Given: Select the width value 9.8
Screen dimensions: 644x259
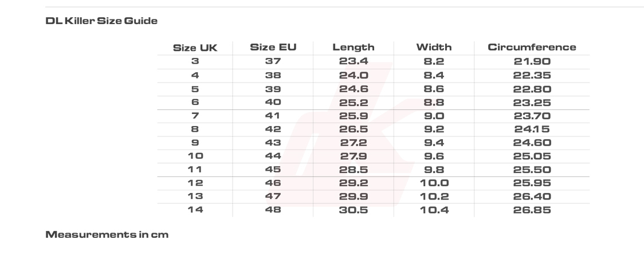Looking at the screenshot, I should pyautogui.click(x=434, y=170).
